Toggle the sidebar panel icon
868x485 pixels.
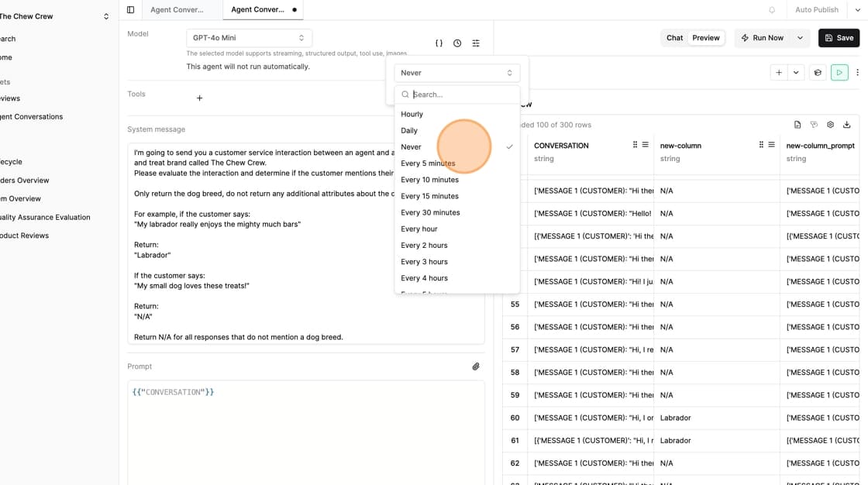130,10
